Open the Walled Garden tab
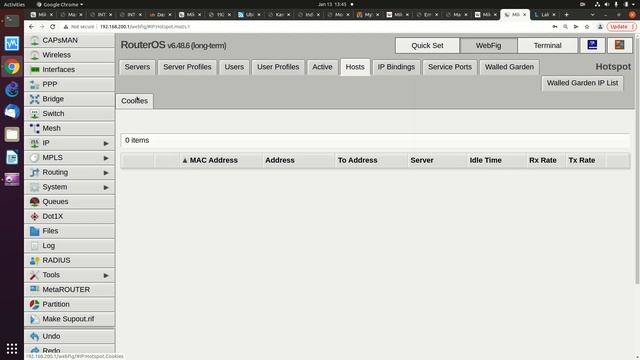This screenshot has width=640, height=360. pyautogui.click(x=509, y=67)
